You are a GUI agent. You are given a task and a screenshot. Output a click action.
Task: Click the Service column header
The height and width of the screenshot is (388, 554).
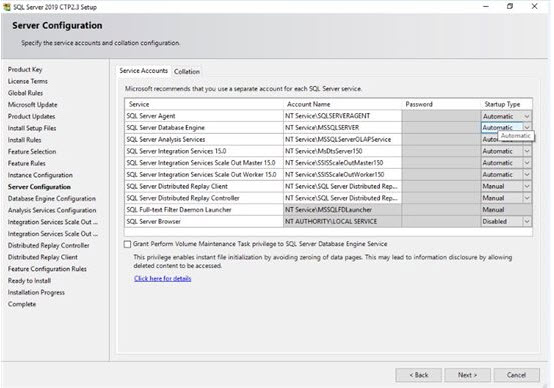(x=204, y=104)
